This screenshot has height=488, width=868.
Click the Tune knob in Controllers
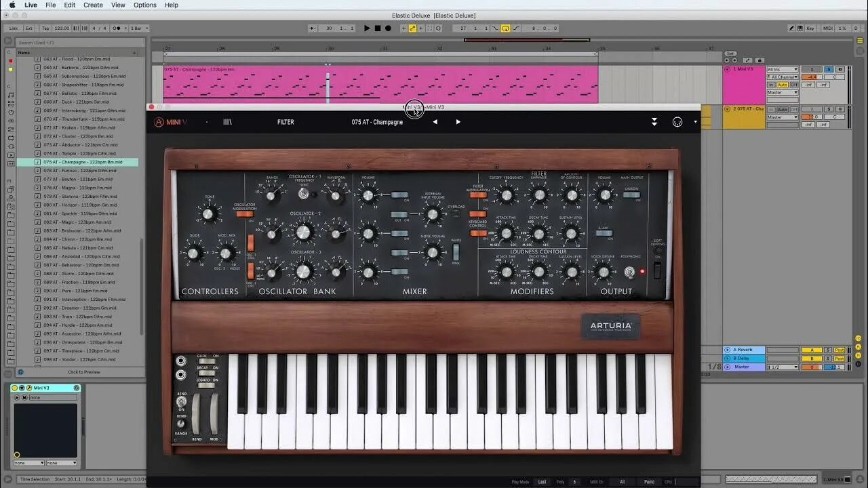click(210, 214)
